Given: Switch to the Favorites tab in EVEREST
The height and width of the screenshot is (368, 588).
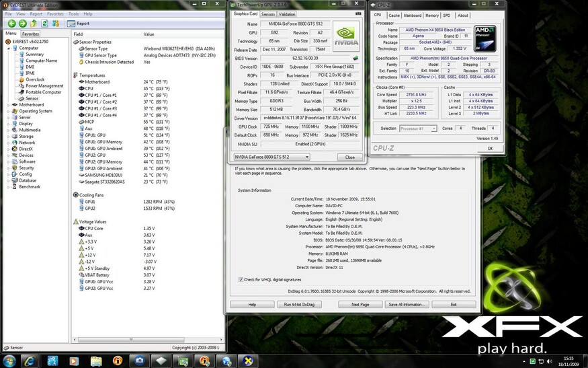Looking at the screenshot, I should pos(30,34).
